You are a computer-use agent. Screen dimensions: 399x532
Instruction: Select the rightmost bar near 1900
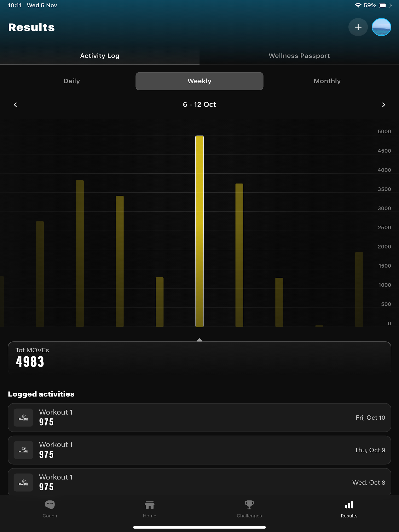click(x=359, y=289)
